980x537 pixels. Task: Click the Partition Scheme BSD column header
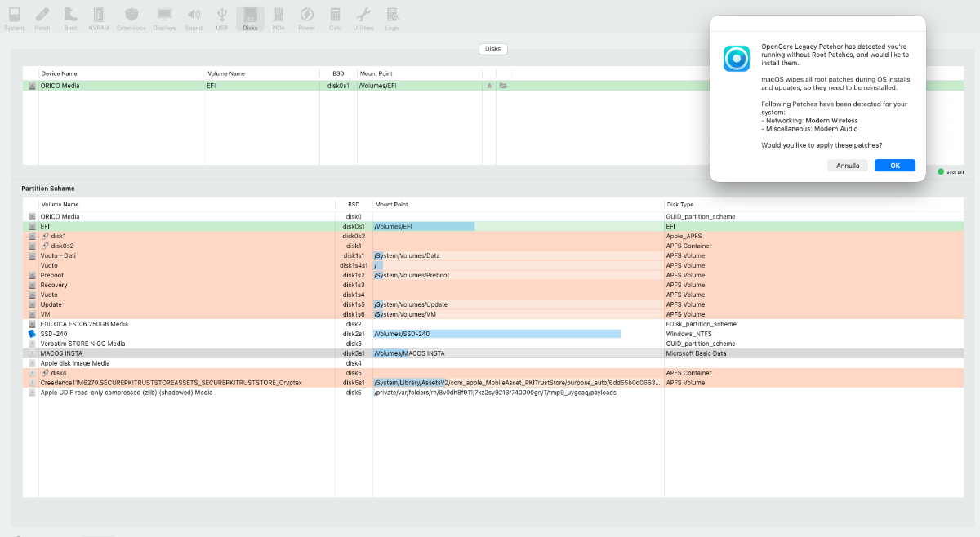click(354, 204)
